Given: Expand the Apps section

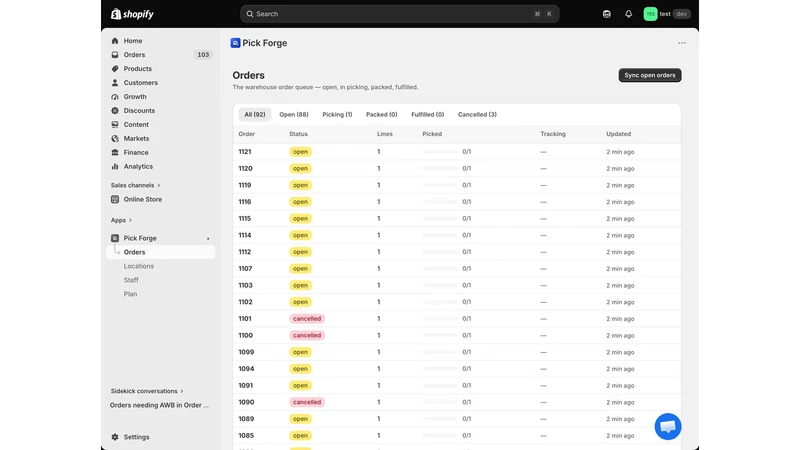Looking at the screenshot, I should [121, 220].
